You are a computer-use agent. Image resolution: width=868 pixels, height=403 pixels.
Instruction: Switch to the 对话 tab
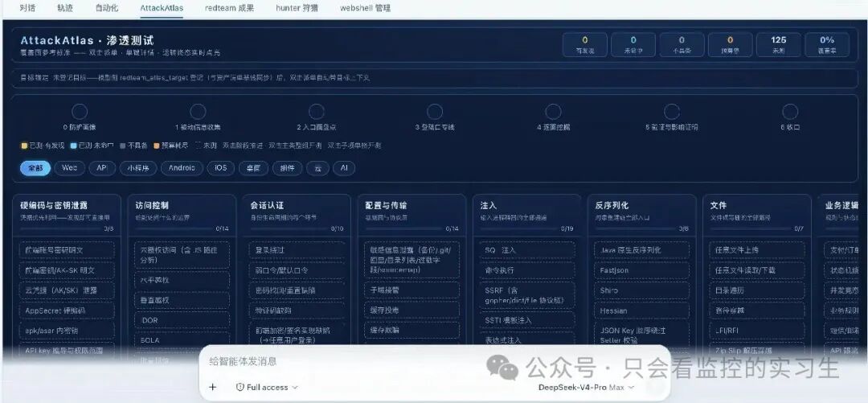(x=27, y=8)
